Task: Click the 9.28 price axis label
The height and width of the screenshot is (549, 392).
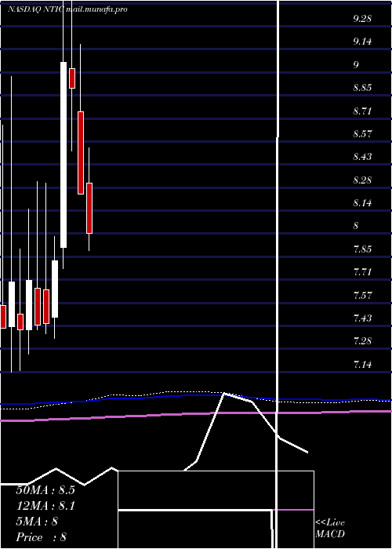Action: (362, 19)
